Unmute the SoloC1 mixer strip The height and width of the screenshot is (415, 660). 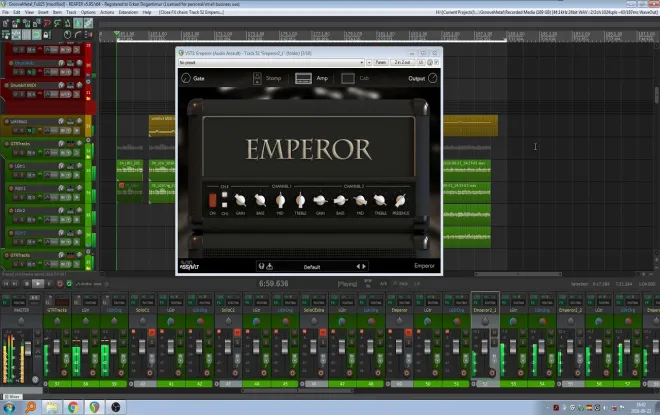click(x=152, y=333)
